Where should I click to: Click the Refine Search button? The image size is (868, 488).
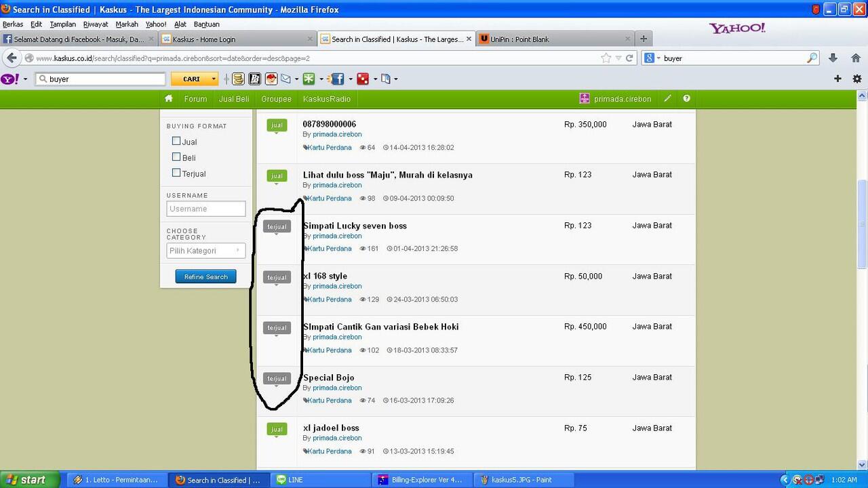(x=206, y=277)
